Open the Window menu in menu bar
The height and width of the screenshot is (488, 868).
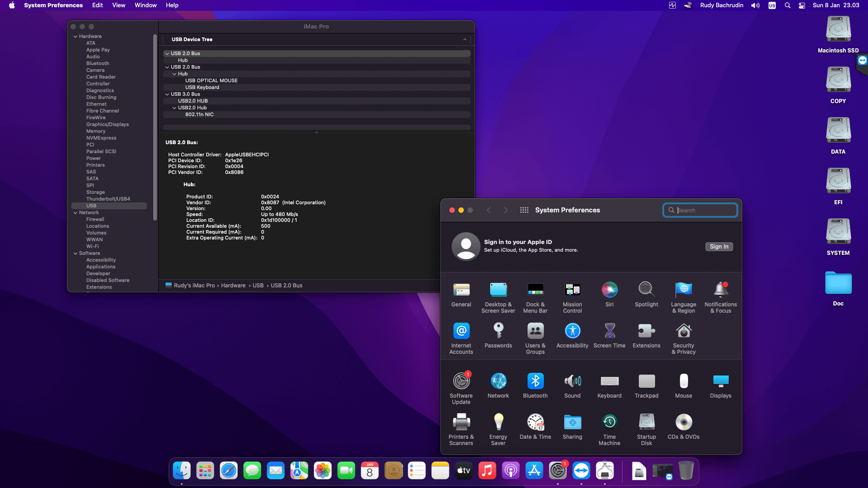pyautogui.click(x=146, y=5)
